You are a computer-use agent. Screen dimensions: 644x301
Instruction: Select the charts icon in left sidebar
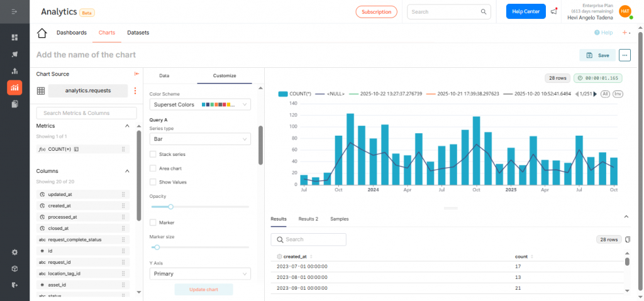[x=14, y=87]
